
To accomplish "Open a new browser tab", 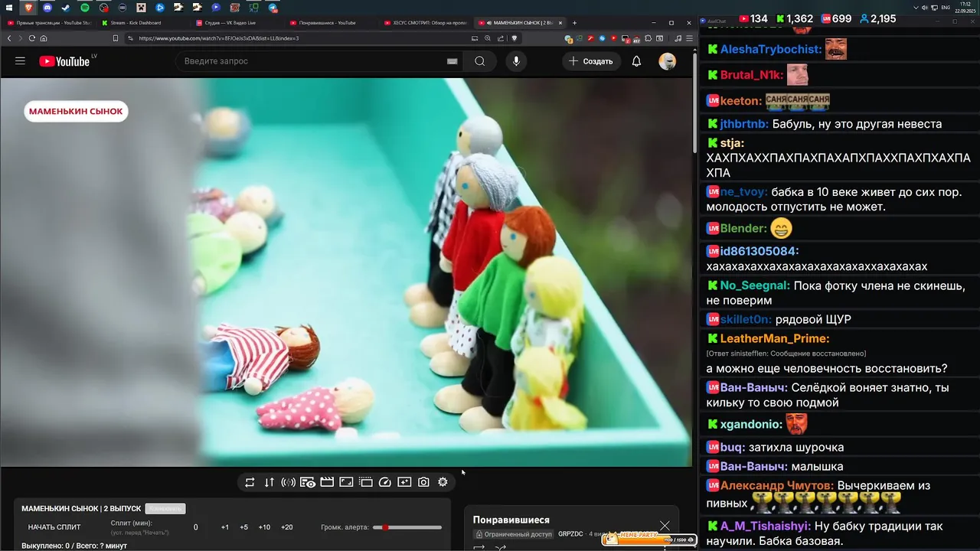I will (x=575, y=23).
